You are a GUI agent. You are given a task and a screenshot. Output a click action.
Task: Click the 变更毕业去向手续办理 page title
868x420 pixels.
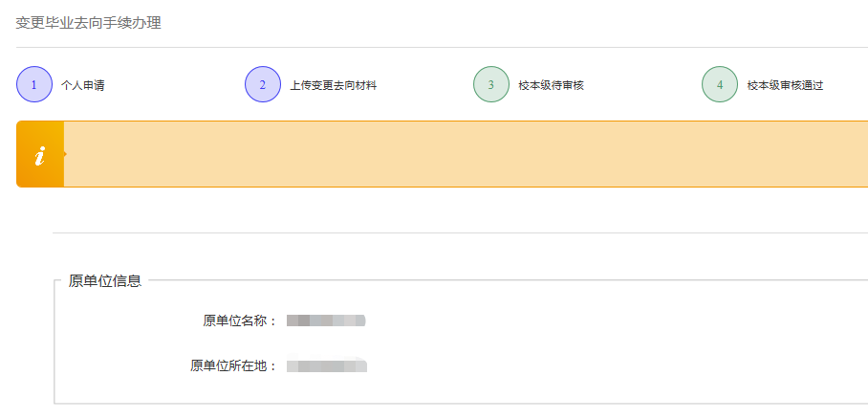pyautogui.click(x=88, y=23)
